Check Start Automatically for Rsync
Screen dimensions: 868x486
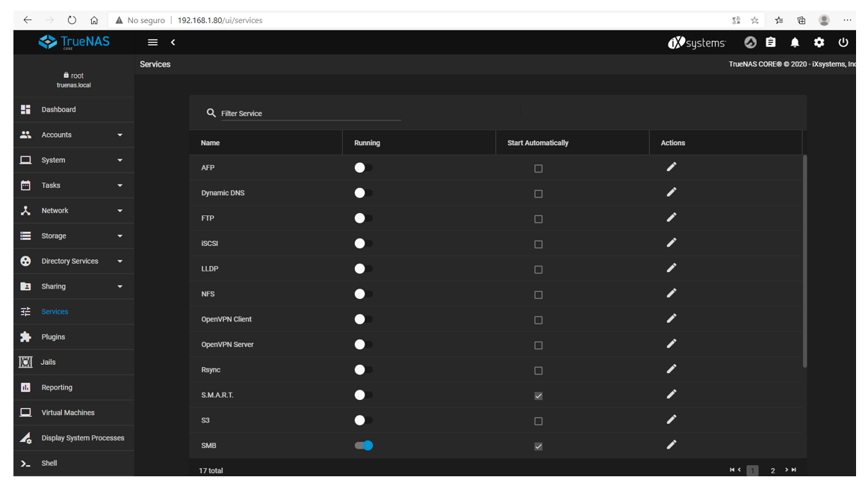538,371
